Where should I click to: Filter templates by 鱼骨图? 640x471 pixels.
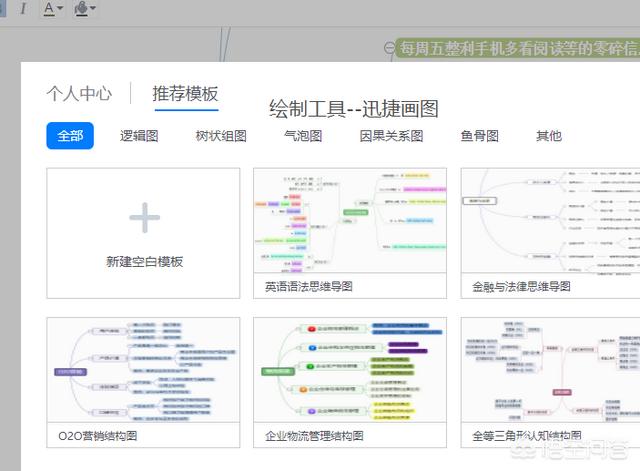point(480,136)
